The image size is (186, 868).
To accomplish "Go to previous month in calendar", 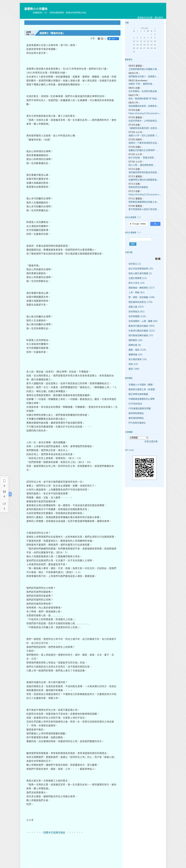I will pos(134,28).
